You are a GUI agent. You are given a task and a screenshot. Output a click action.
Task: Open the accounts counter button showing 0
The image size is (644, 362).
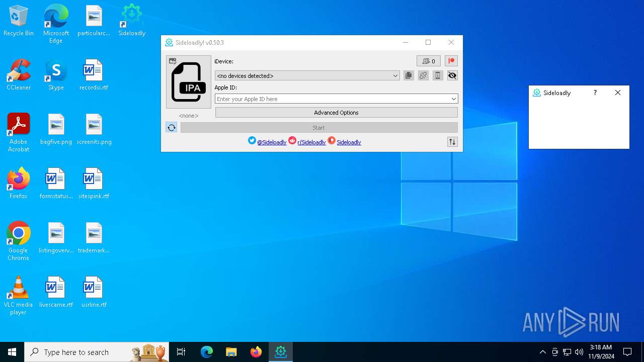click(429, 61)
